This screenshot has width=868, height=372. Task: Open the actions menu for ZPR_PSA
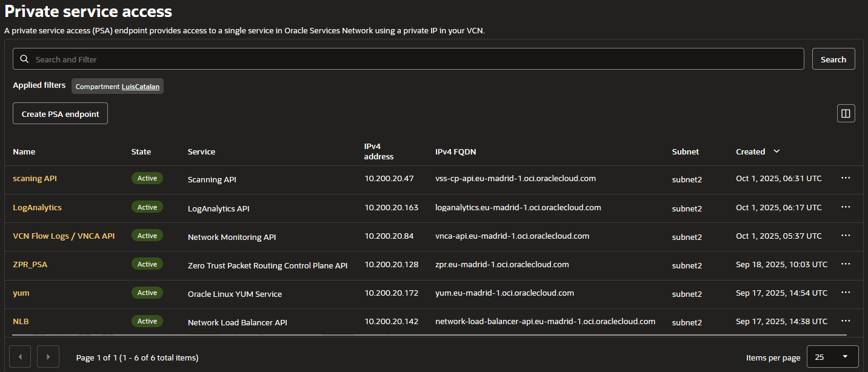coord(846,264)
